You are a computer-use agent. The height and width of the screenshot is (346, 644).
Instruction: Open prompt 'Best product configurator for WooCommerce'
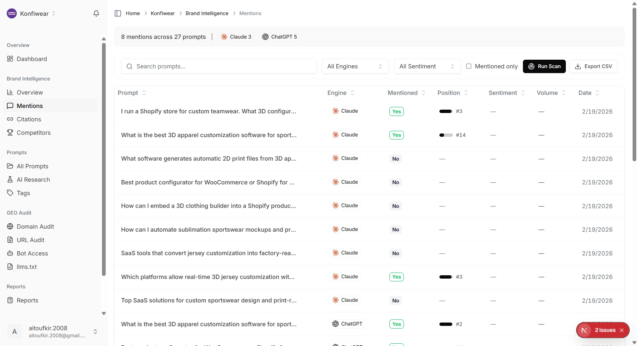click(x=208, y=182)
